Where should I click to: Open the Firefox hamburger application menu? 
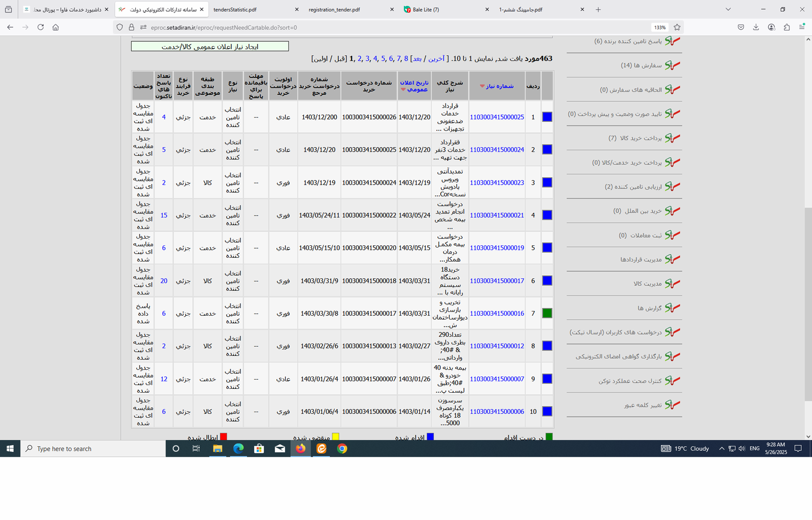point(802,27)
